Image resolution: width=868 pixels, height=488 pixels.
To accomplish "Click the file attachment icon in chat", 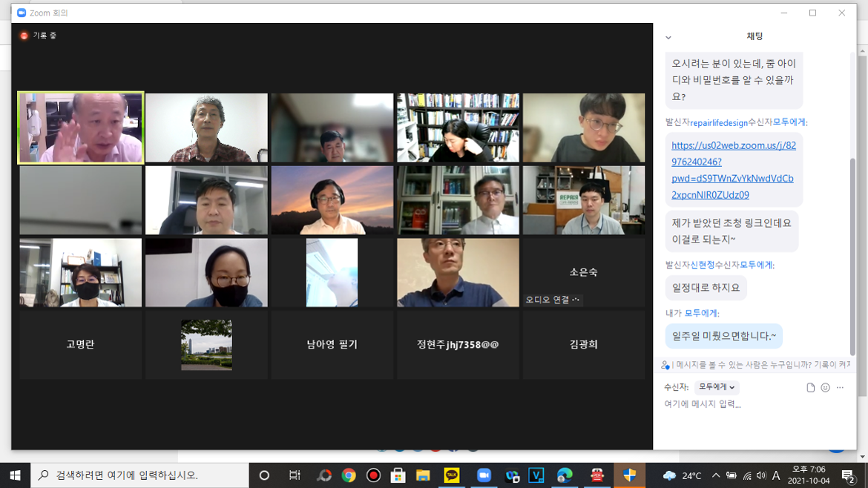I will click(809, 386).
